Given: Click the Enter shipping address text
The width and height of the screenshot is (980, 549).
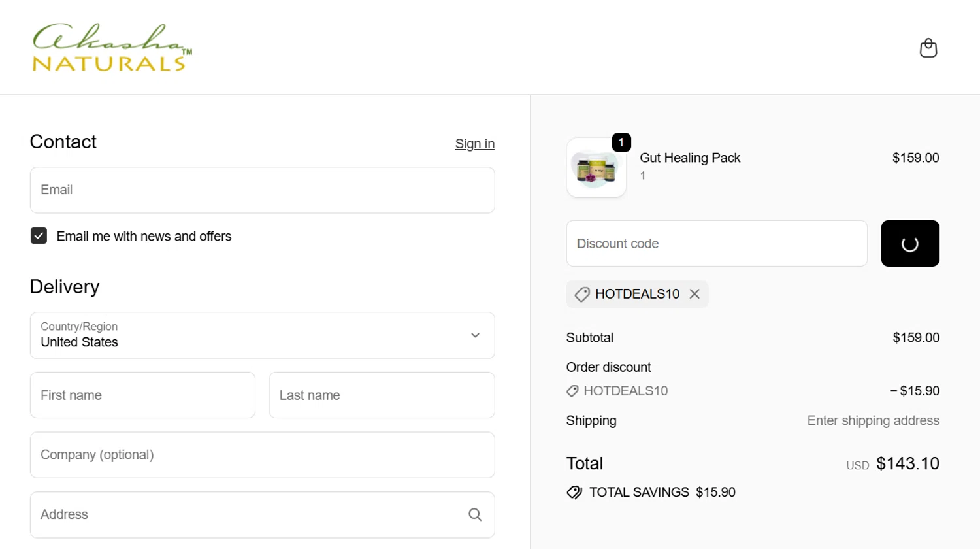Looking at the screenshot, I should point(874,421).
